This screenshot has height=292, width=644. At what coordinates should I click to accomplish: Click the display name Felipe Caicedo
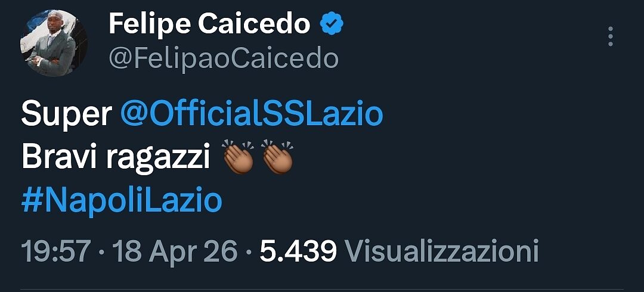tap(210, 24)
